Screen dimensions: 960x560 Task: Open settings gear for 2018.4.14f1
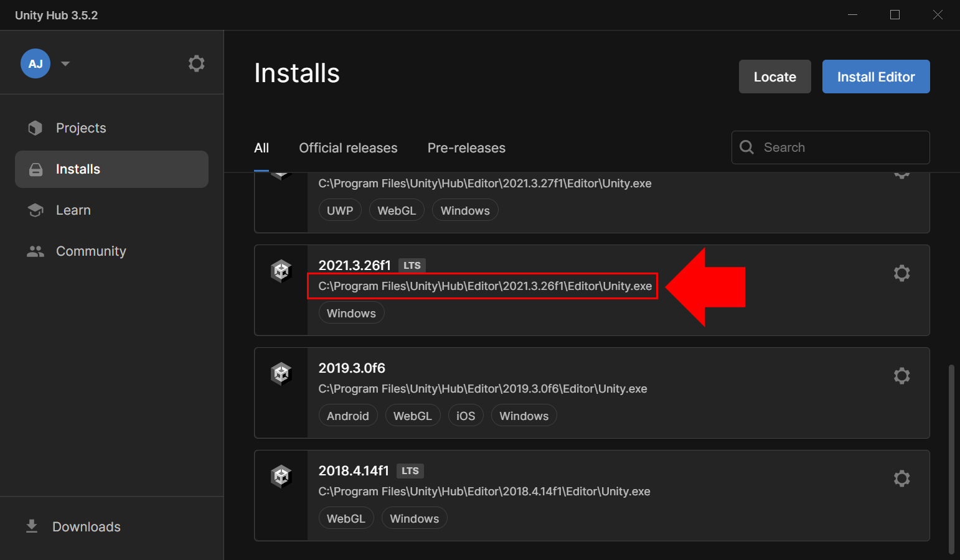point(901,478)
